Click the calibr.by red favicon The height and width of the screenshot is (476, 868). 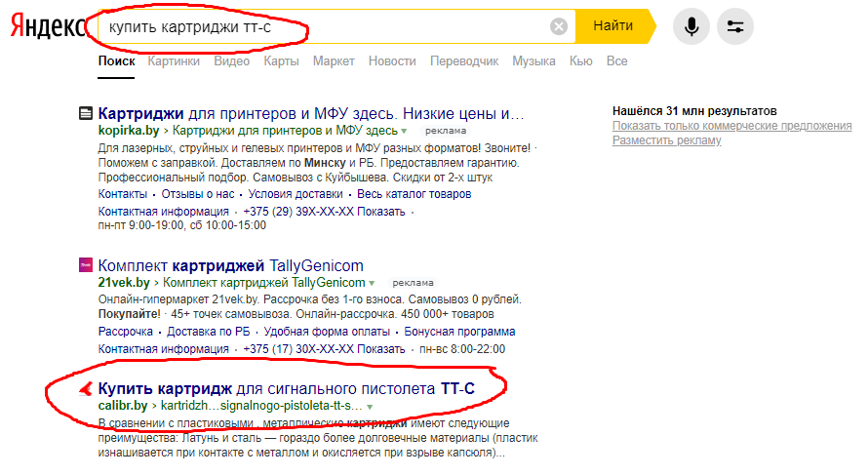(x=85, y=388)
